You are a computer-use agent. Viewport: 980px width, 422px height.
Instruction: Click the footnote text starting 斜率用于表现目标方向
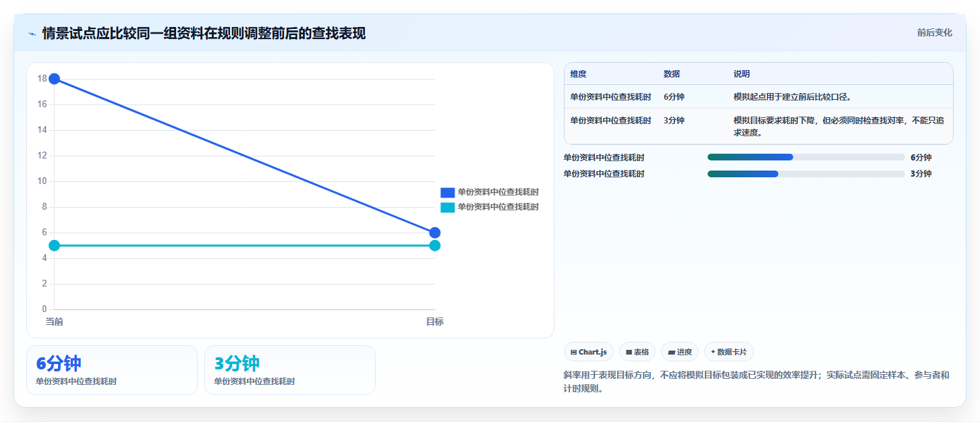click(x=756, y=382)
